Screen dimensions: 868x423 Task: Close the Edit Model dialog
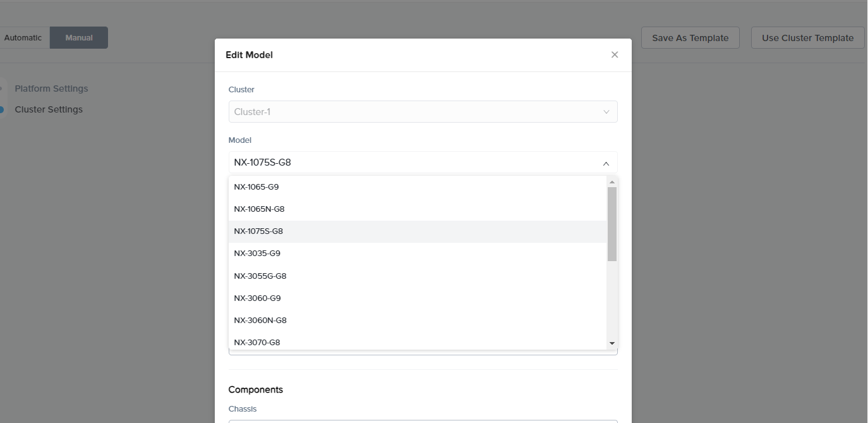click(614, 54)
